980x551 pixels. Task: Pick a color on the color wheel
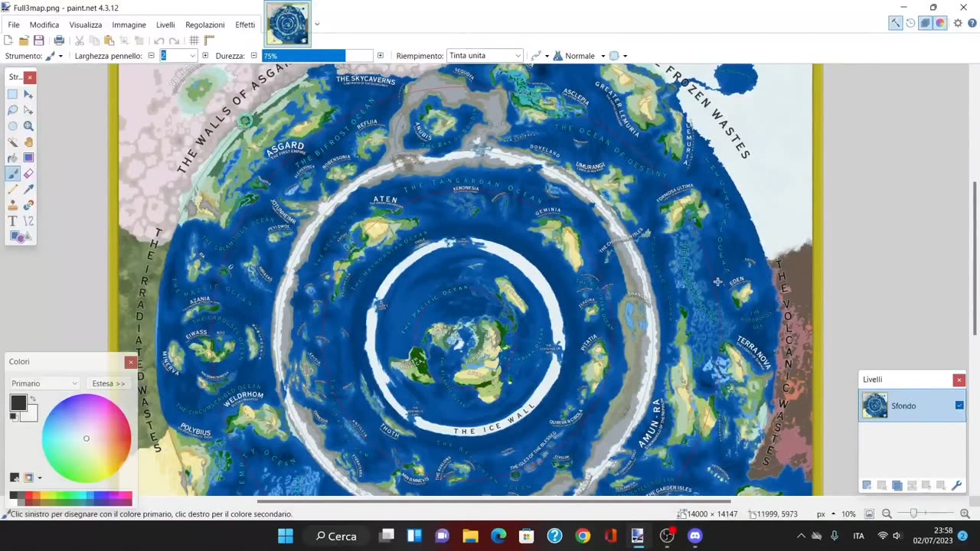[x=87, y=439]
